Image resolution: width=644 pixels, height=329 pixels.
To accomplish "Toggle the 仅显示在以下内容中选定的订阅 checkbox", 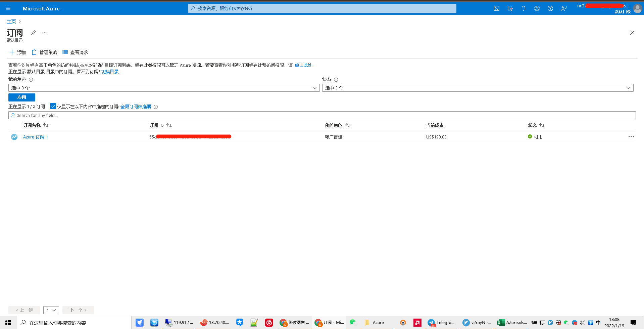I will coord(53,106).
